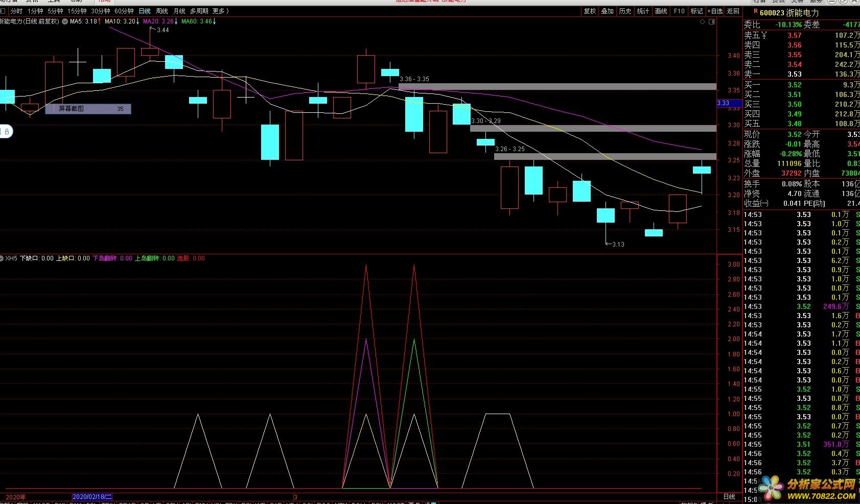Click the small round badge at left edge
The image size is (860, 504).
pos(6,132)
